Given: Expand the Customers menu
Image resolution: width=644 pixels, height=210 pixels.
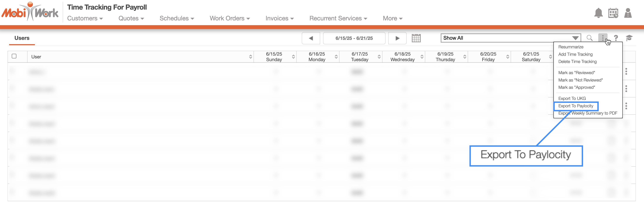Looking at the screenshot, I should (85, 19).
